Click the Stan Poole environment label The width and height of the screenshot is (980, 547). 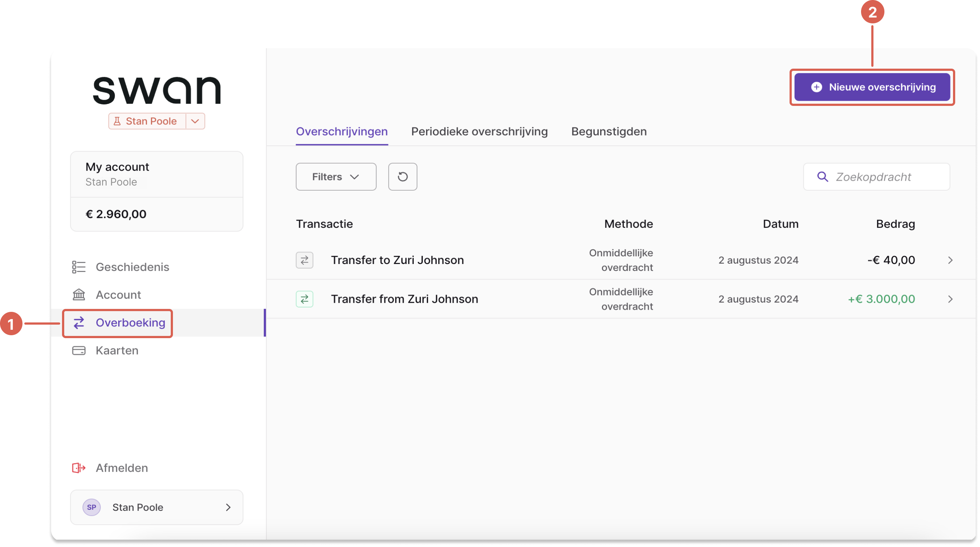(151, 121)
